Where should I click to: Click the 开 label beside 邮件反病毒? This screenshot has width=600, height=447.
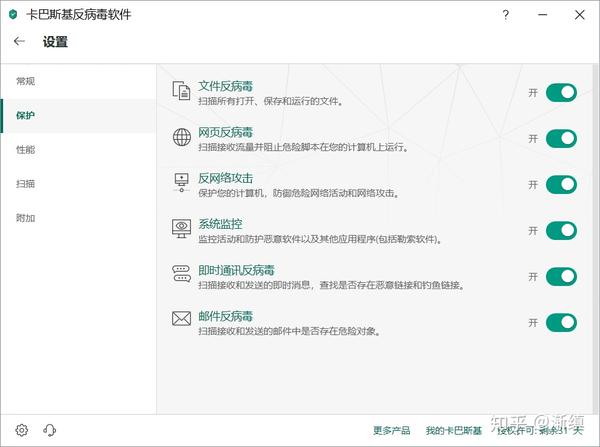(533, 323)
